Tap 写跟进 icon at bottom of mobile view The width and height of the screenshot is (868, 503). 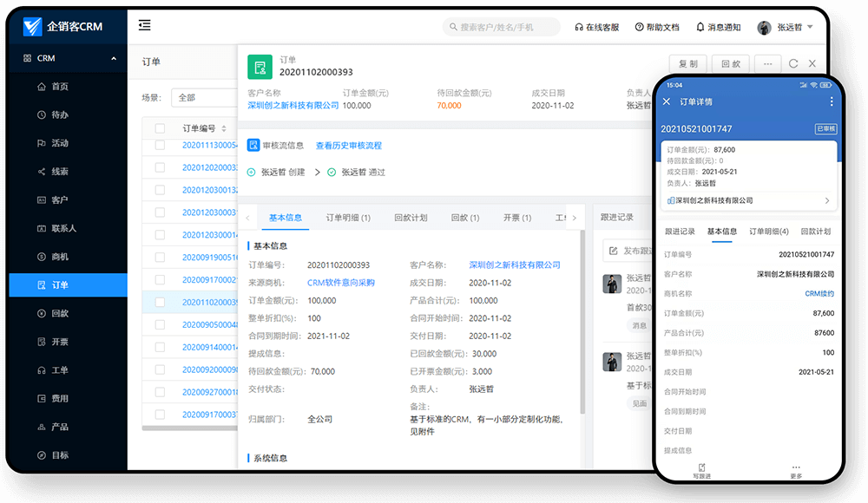pyautogui.click(x=701, y=468)
